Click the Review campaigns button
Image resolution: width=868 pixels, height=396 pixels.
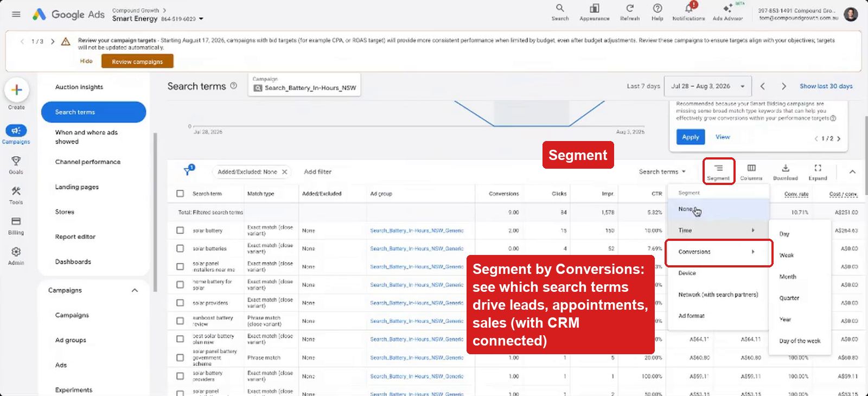[x=137, y=61]
